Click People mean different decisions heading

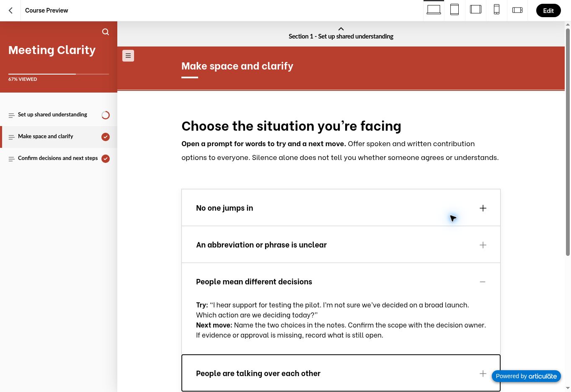[x=254, y=282]
